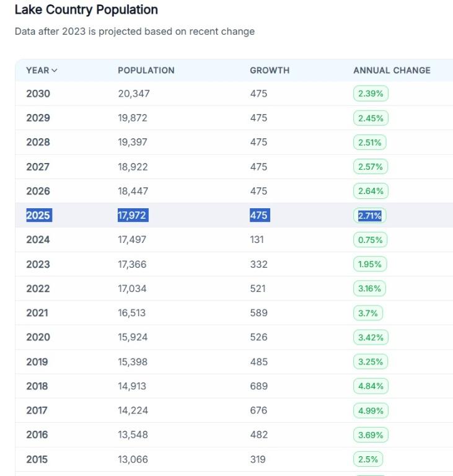453x476 pixels.
Task: Select the 2023 year cell
Action: click(38, 264)
